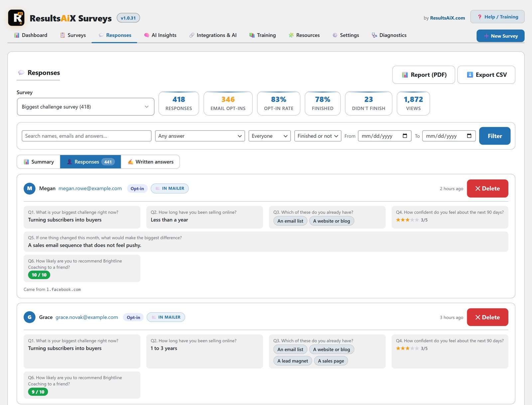Open Integrations & AI

click(x=213, y=35)
